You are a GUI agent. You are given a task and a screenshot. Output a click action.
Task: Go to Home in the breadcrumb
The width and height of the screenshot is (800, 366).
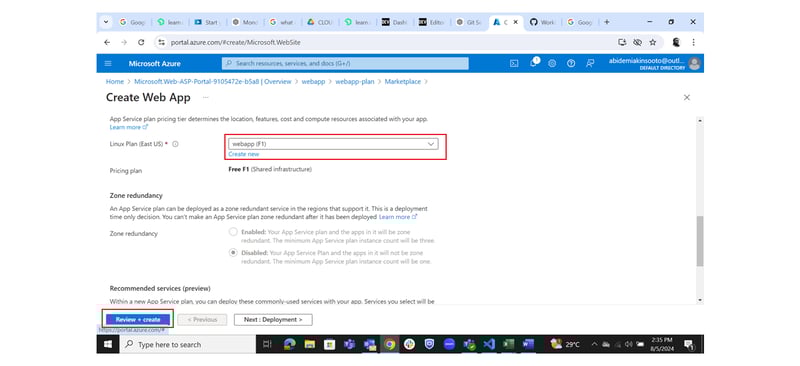pos(115,82)
